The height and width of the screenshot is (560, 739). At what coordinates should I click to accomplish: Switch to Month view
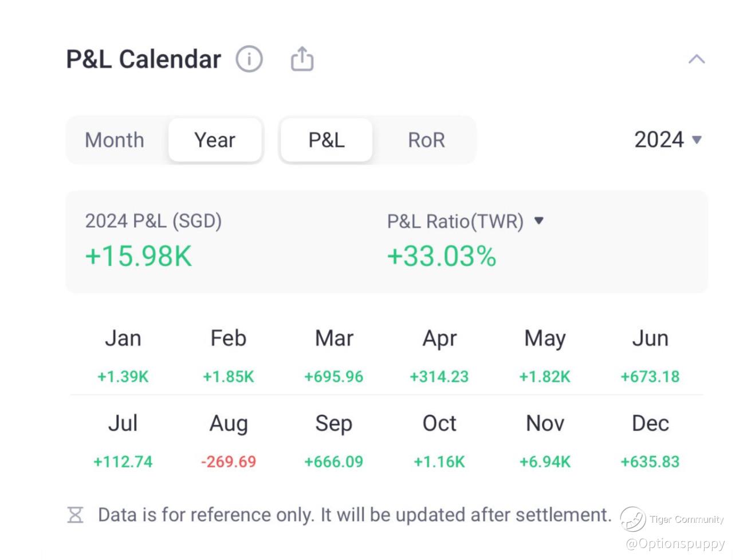point(115,140)
